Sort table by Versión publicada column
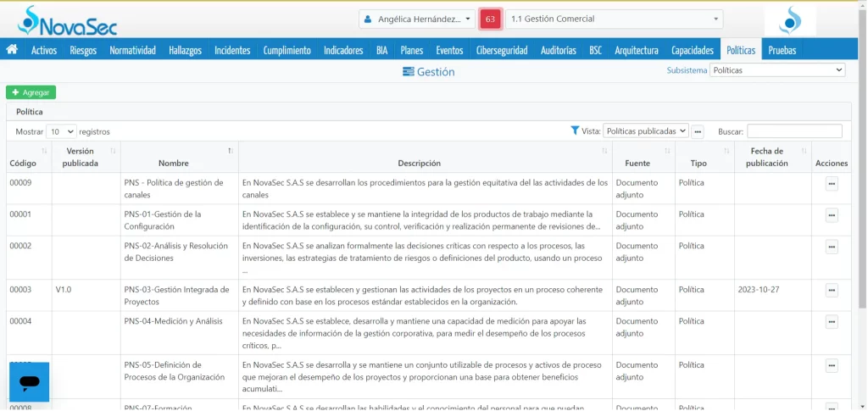868x411 pixels. click(86, 157)
